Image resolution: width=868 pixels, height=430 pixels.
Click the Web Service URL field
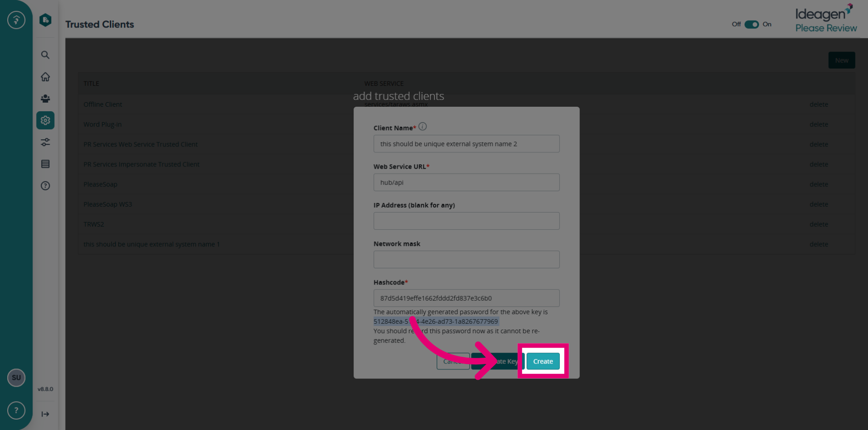467,182
